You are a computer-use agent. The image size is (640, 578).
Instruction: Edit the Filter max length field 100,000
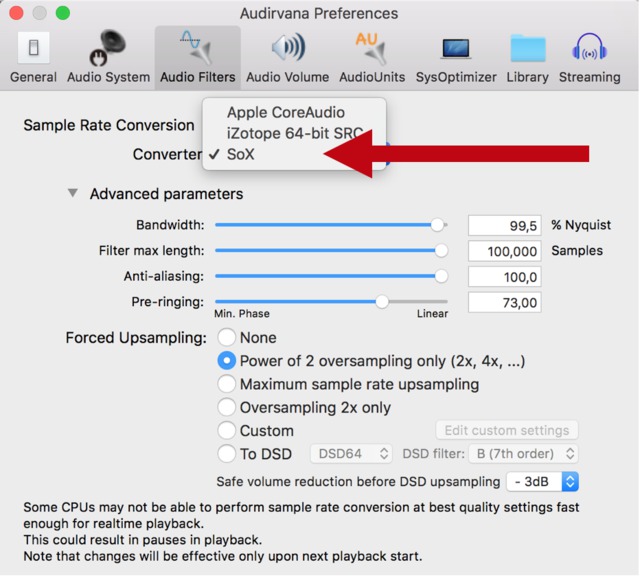pos(504,251)
